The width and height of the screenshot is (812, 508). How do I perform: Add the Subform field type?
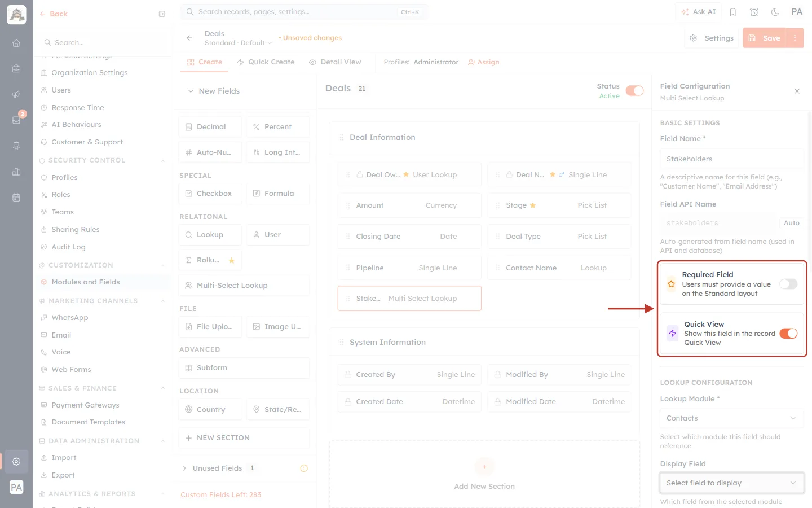pos(244,368)
